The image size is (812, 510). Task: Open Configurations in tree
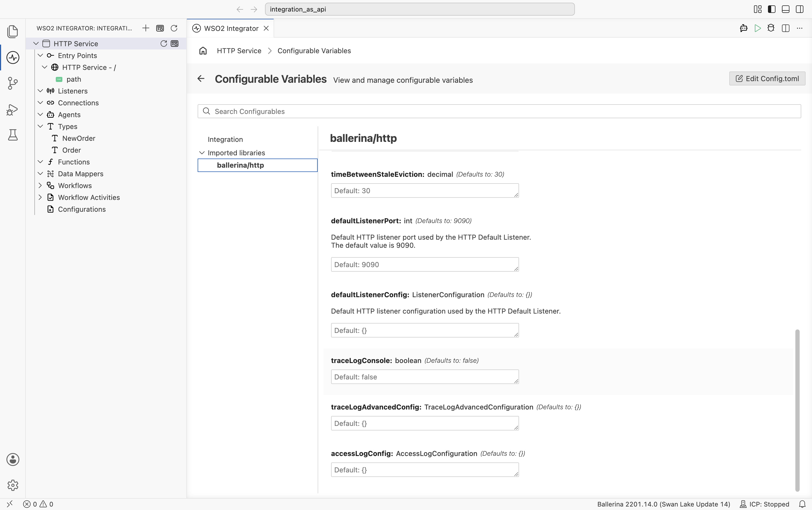tap(82, 209)
